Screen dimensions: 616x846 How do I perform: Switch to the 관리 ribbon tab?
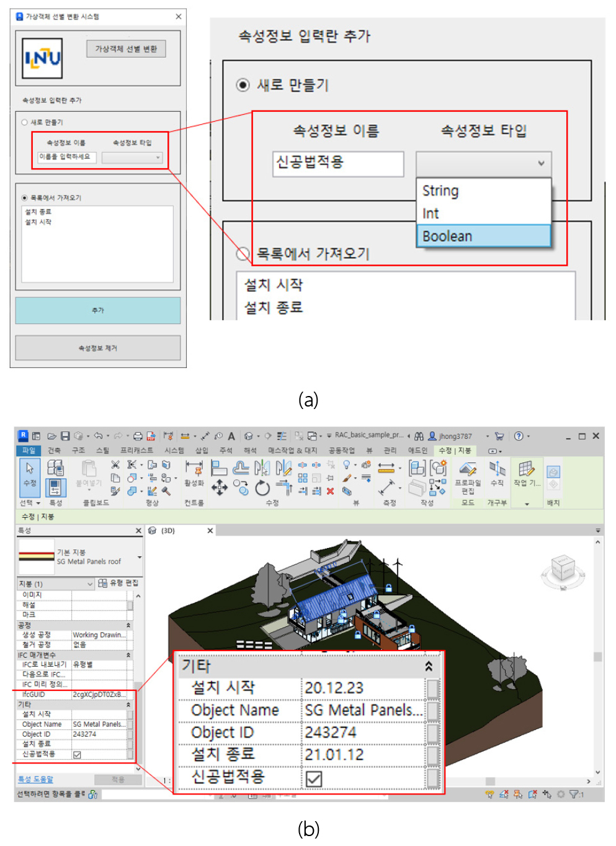[x=390, y=451]
